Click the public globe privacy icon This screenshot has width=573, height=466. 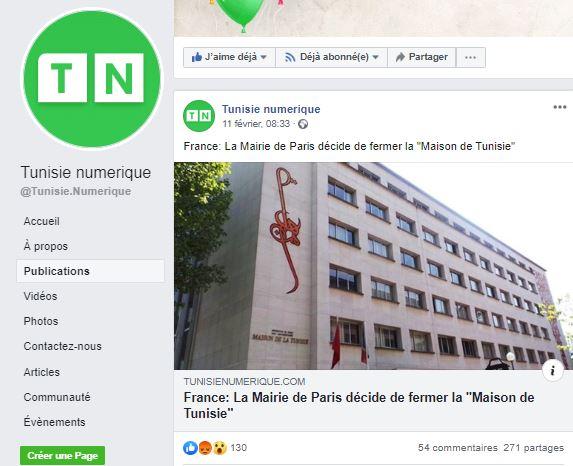coord(303,124)
